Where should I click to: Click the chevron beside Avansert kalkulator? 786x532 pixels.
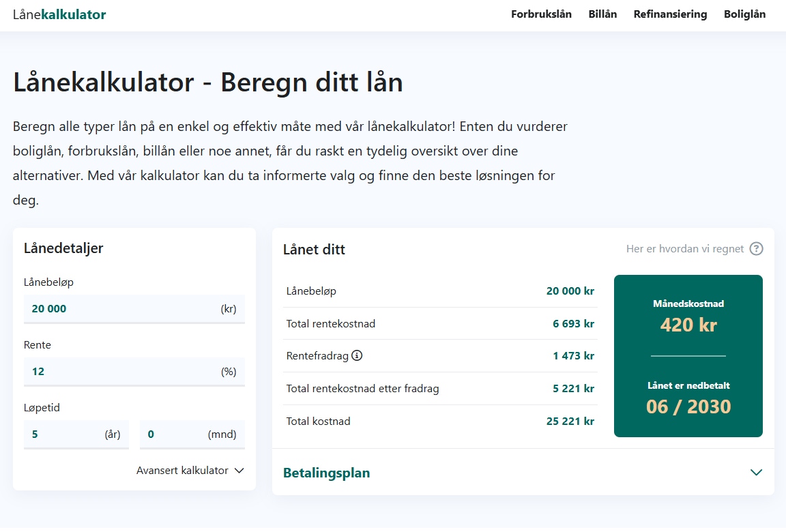238,470
